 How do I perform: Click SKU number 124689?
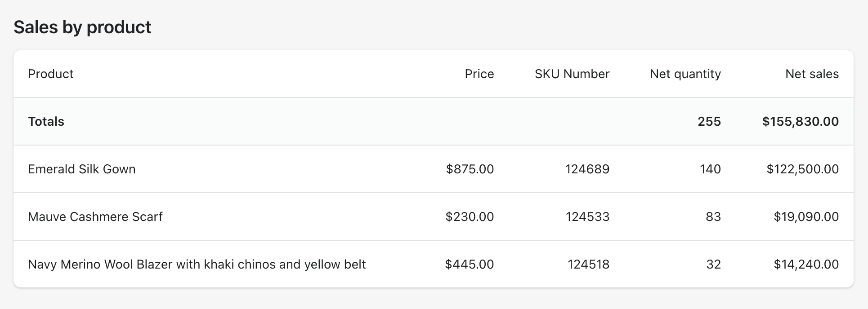[587, 169]
